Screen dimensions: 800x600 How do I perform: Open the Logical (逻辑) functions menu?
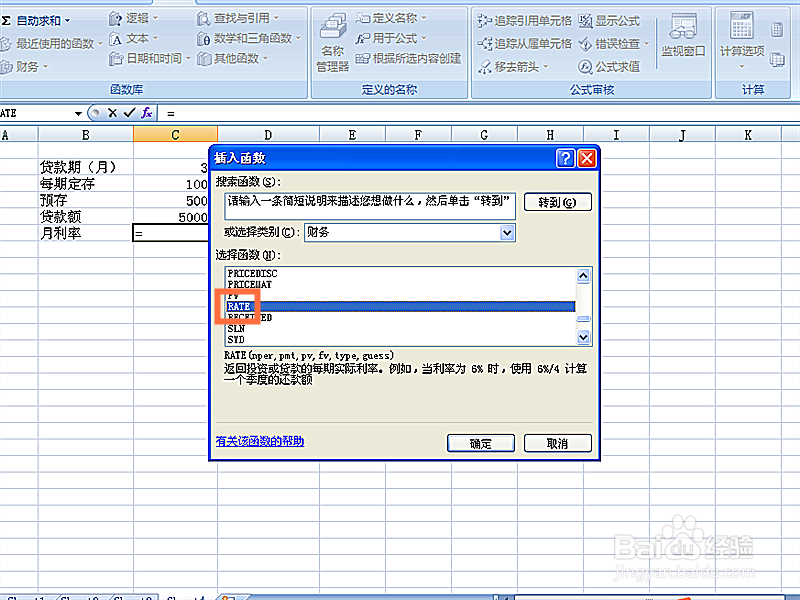click(x=133, y=19)
